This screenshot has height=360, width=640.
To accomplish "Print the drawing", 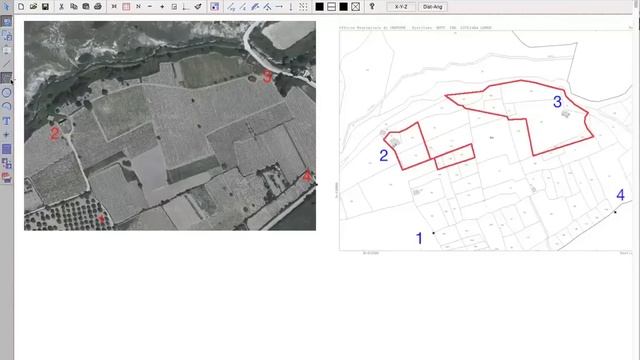I will coord(98,7).
